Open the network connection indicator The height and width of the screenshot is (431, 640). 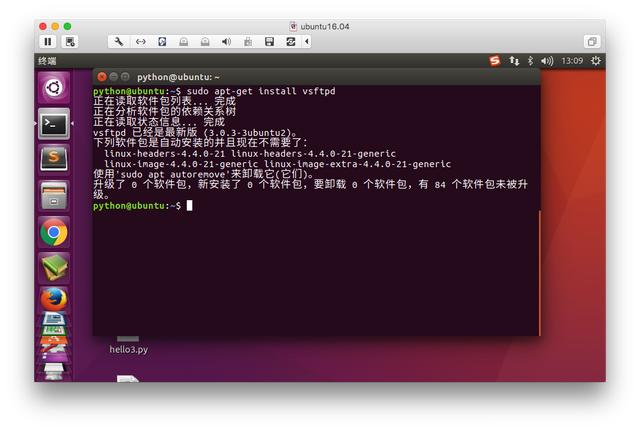click(514, 61)
